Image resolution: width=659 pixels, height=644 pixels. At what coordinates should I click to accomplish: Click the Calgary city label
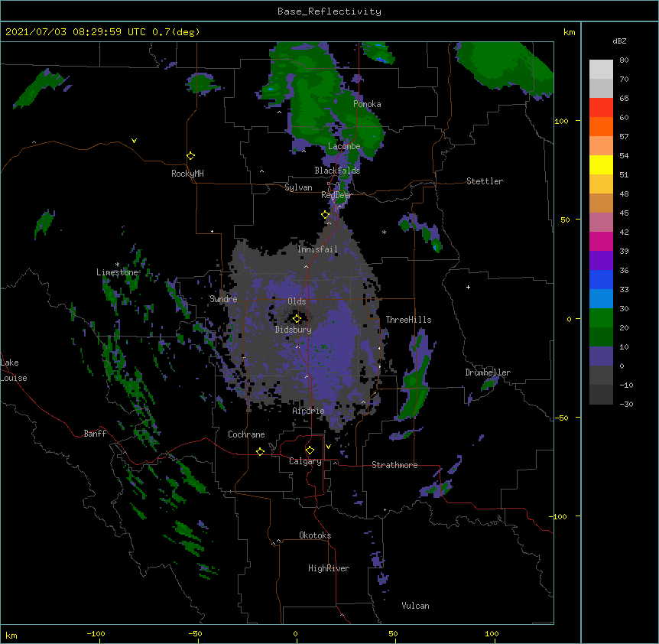point(305,461)
